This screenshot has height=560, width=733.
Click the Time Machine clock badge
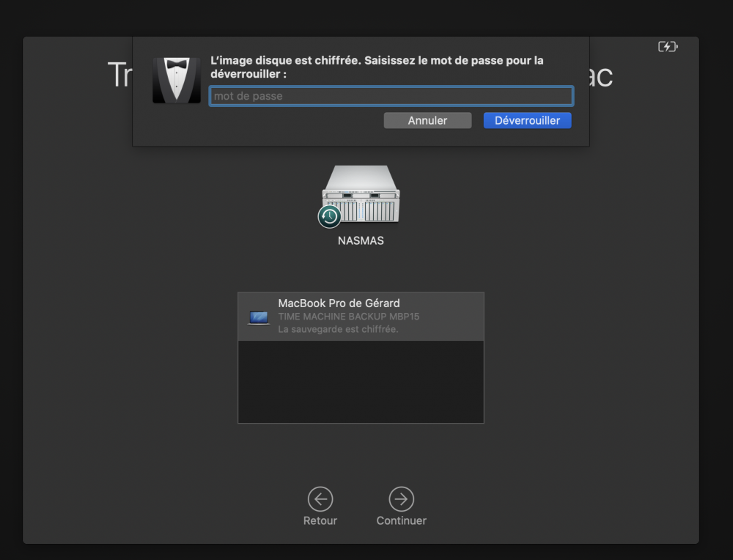(x=330, y=216)
